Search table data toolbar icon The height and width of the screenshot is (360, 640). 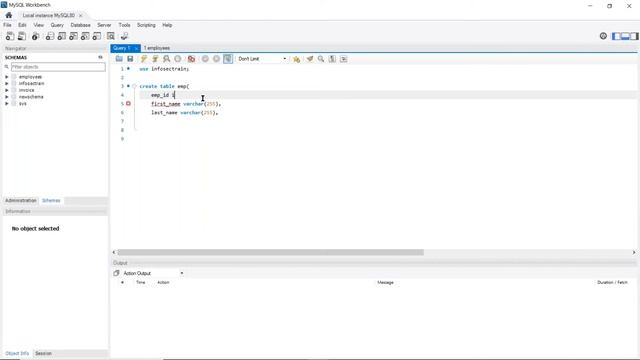coord(111,36)
